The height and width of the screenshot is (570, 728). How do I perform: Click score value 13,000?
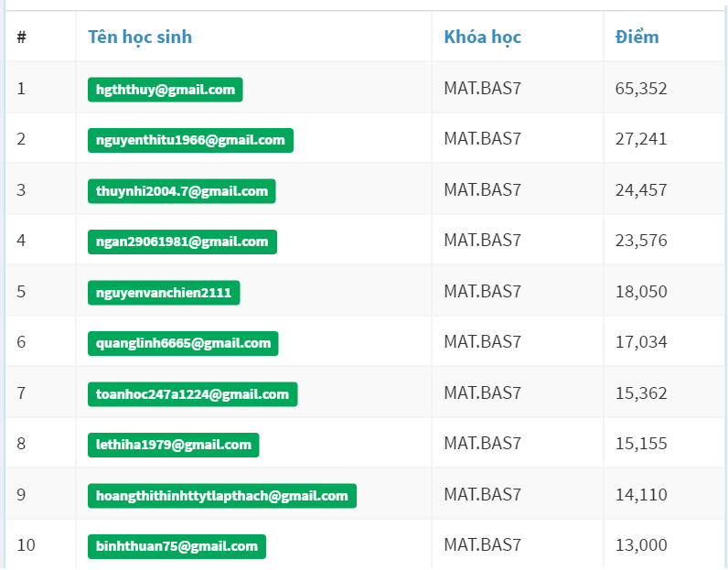[x=641, y=544]
